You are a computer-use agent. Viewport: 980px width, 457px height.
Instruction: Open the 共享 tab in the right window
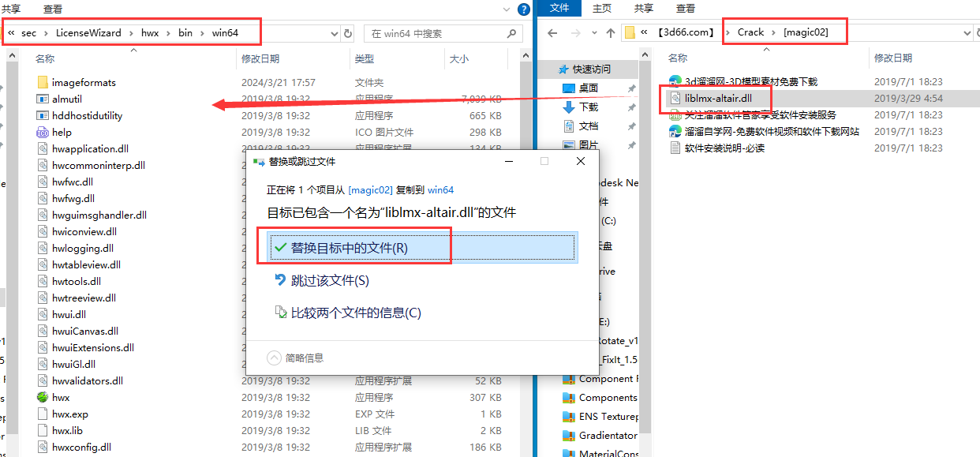point(644,8)
